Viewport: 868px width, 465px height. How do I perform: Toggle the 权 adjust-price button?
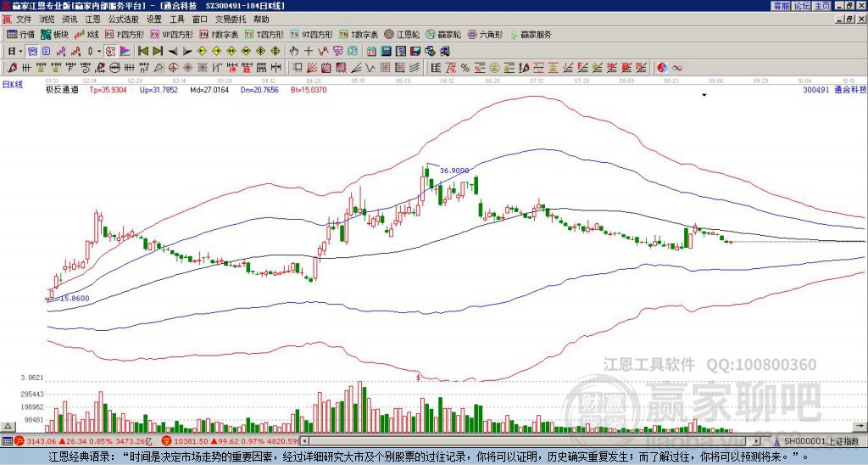tap(110, 52)
